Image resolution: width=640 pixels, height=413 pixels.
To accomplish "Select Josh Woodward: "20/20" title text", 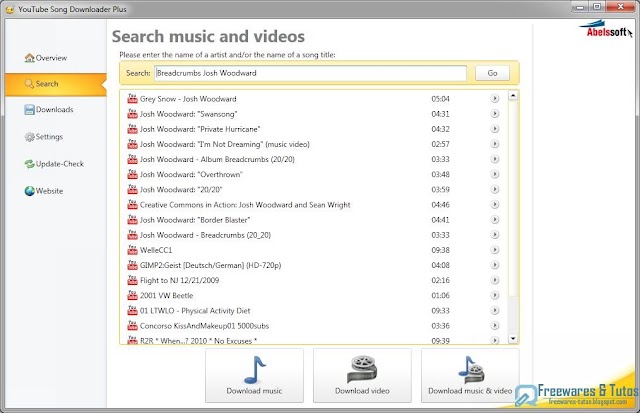I will (181, 190).
